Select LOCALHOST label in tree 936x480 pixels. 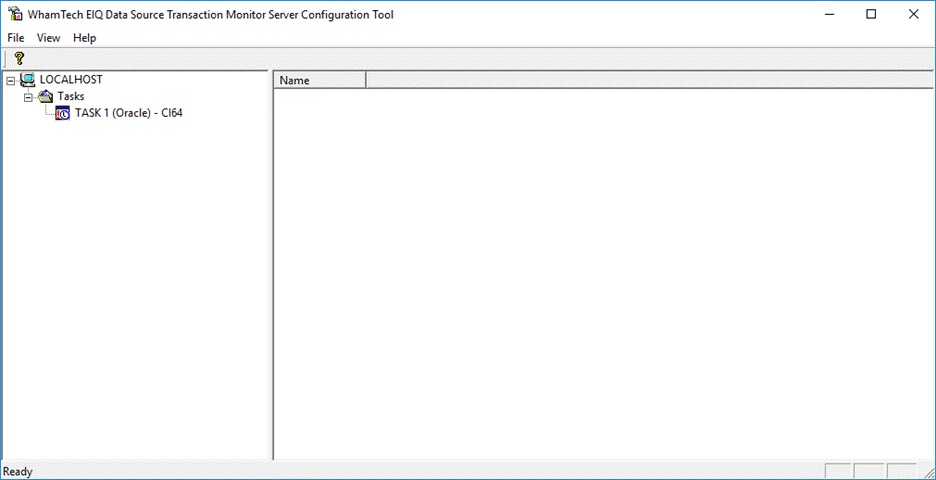[71, 79]
